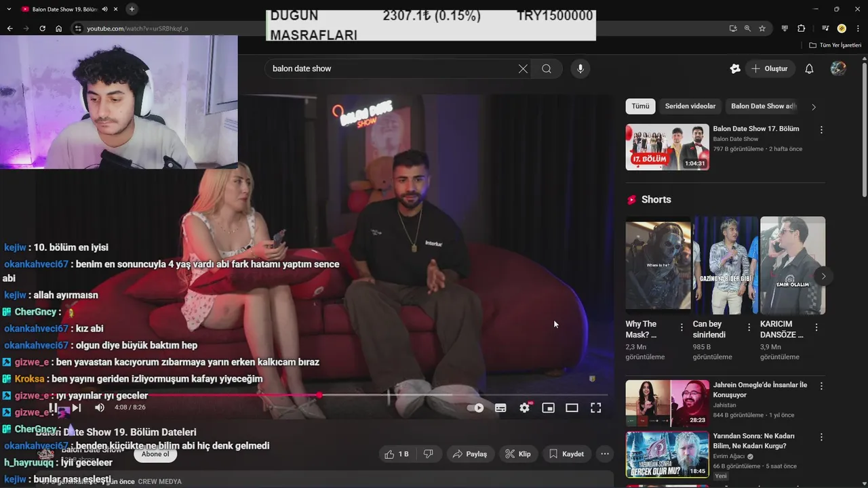Enter full screen video mode
The width and height of the screenshot is (868, 488).
click(595, 408)
